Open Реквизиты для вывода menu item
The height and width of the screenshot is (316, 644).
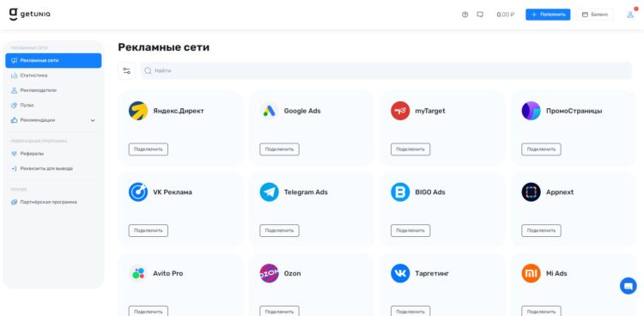(53, 168)
